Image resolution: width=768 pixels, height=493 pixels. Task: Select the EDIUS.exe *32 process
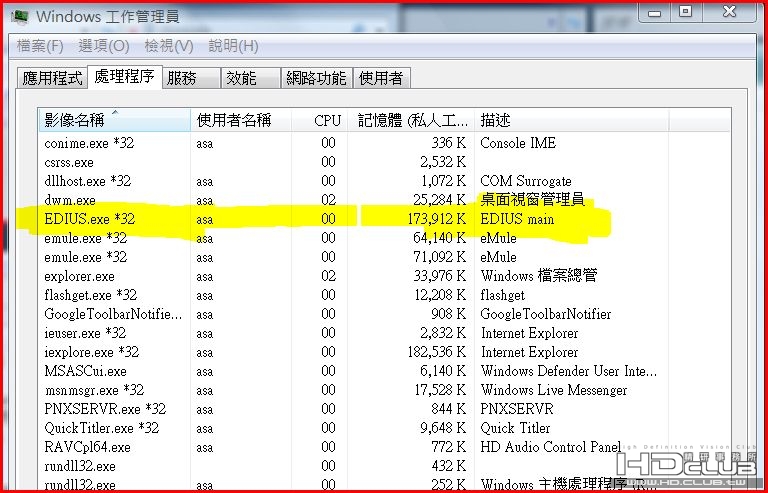pos(383,219)
